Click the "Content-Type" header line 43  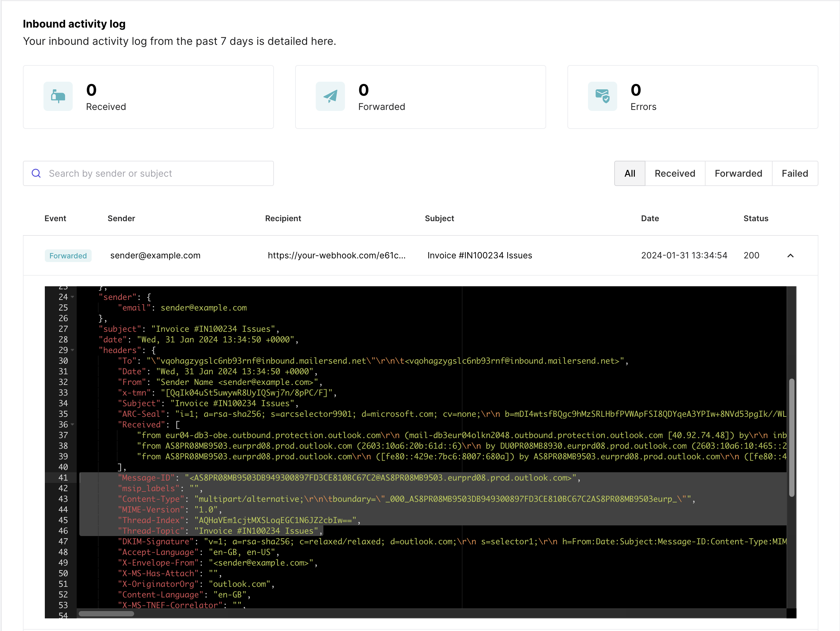[406, 499]
